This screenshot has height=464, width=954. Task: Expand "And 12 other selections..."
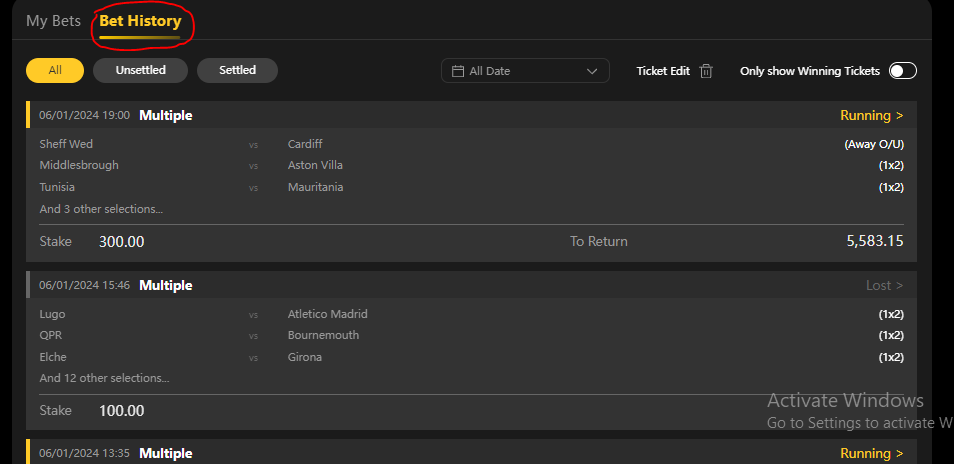[x=104, y=378]
